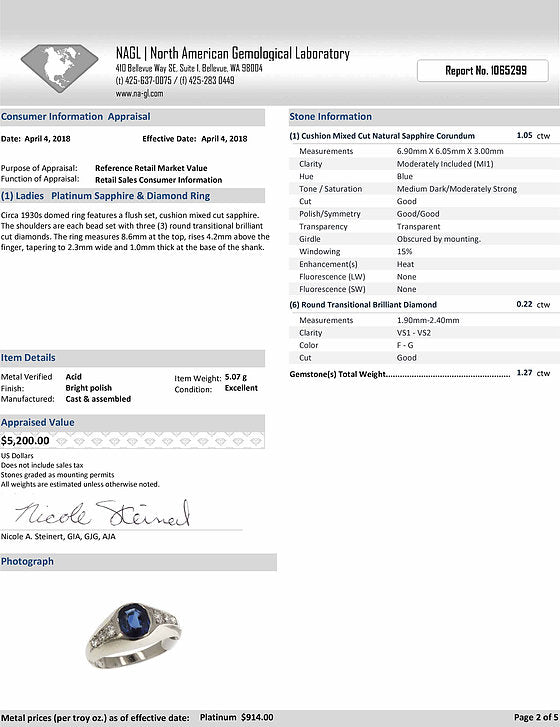Select Item Weight '5.07 g'
Viewport: 560px width, 727px height.
[x=236, y=377]
